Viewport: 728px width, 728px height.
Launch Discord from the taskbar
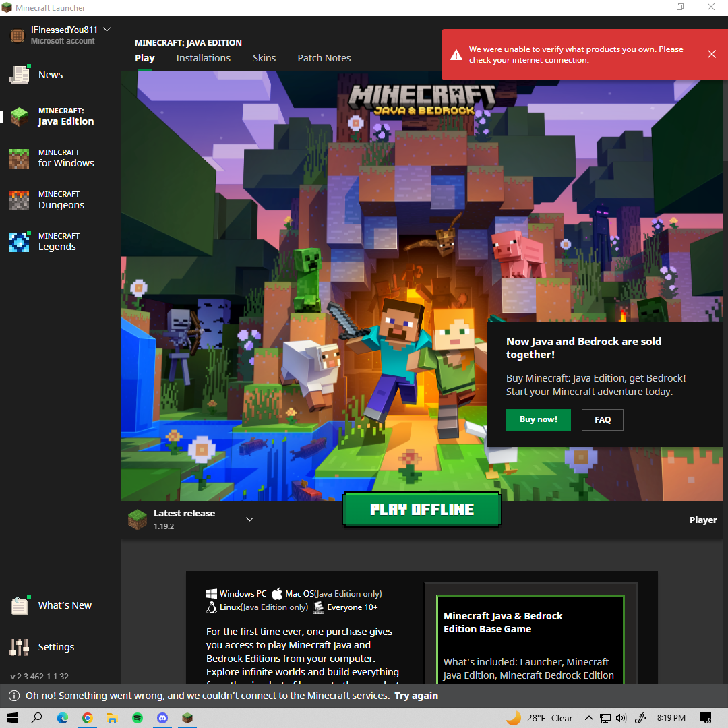click(162, 718)
